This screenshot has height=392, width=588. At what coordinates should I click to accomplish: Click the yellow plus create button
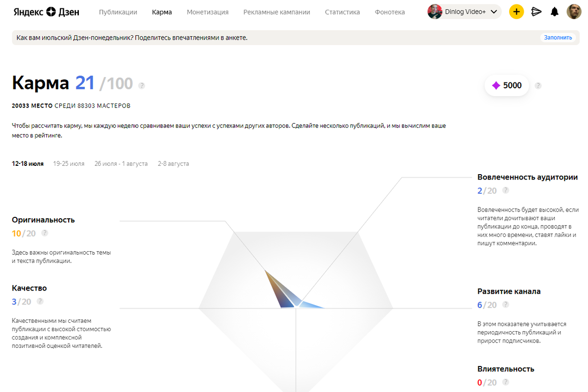coord(516,12)
